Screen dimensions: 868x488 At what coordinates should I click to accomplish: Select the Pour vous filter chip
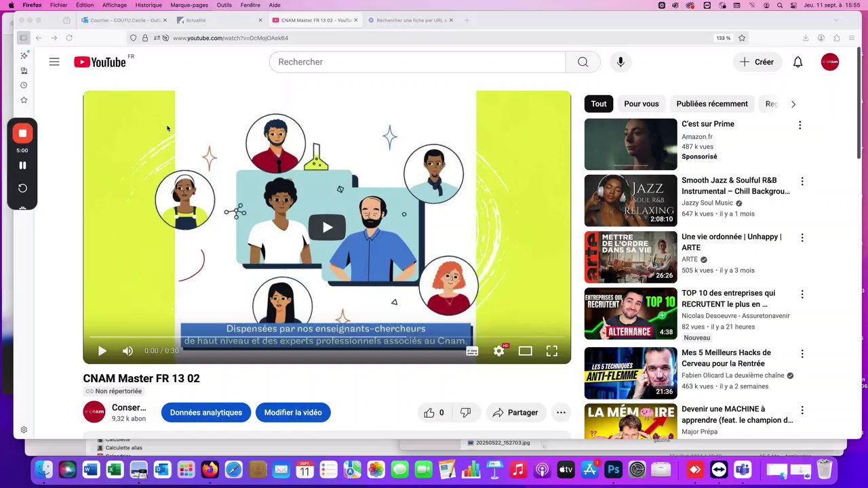(642, 104)
